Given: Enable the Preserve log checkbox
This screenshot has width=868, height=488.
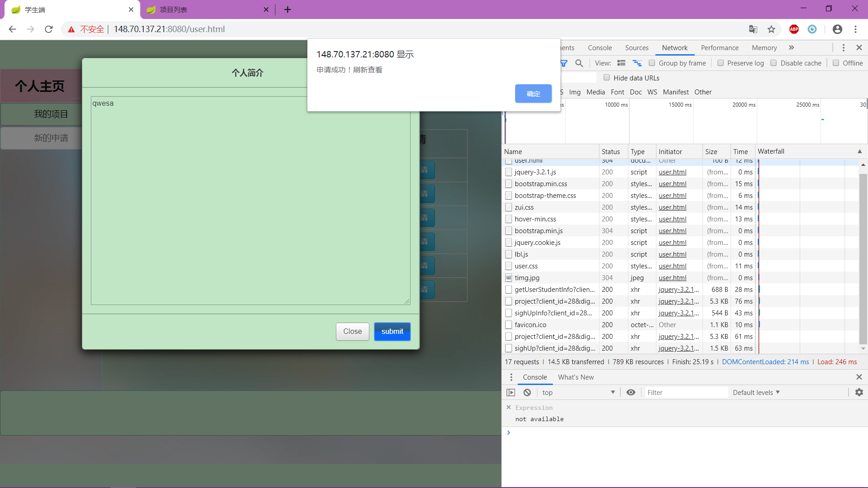Looking at the screenshot, I should tap(721, 63).
